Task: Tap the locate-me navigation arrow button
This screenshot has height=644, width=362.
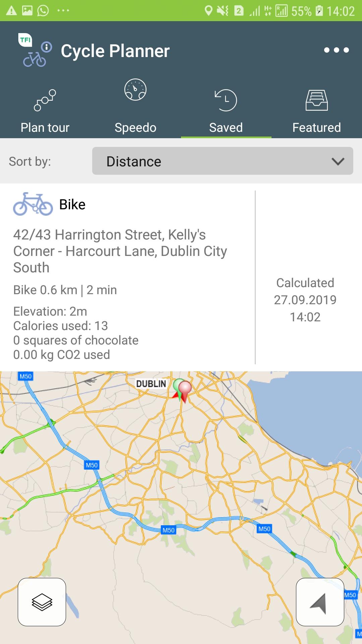Action: coord(320,602)
